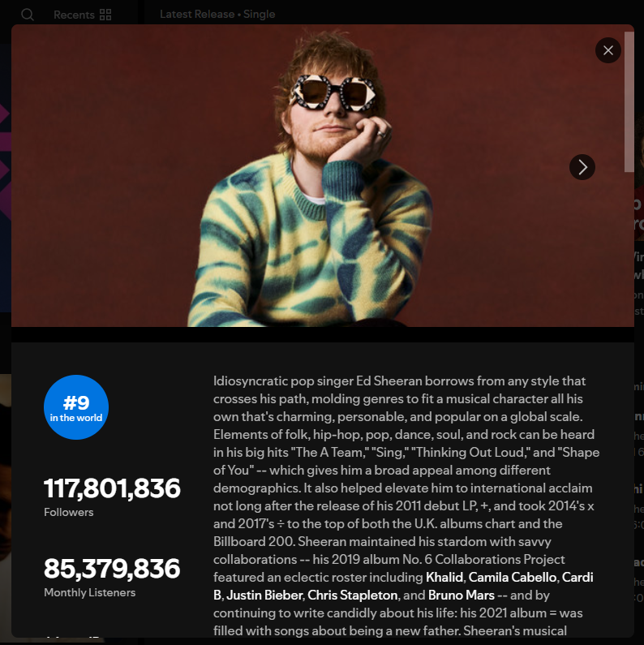Viewport: 644px width, 645px height.
Task: Click the biography paragraph's opening line
Action: pyautogui.click(x=399, y=381)
